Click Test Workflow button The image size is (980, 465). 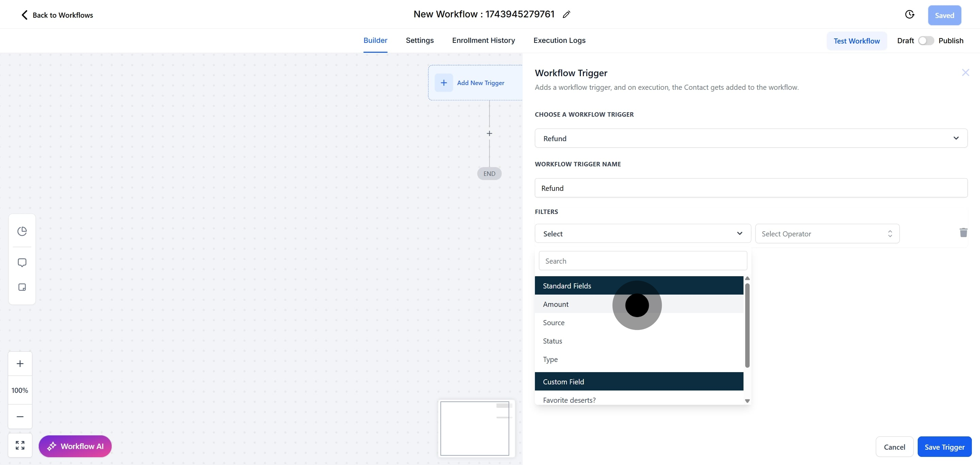click(x=856, y=41)
